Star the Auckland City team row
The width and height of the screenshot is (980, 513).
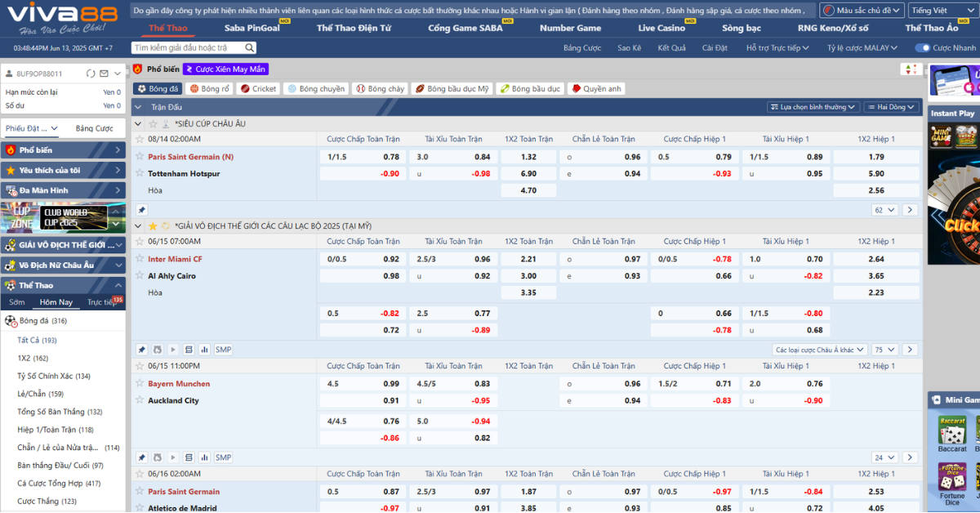140,400
